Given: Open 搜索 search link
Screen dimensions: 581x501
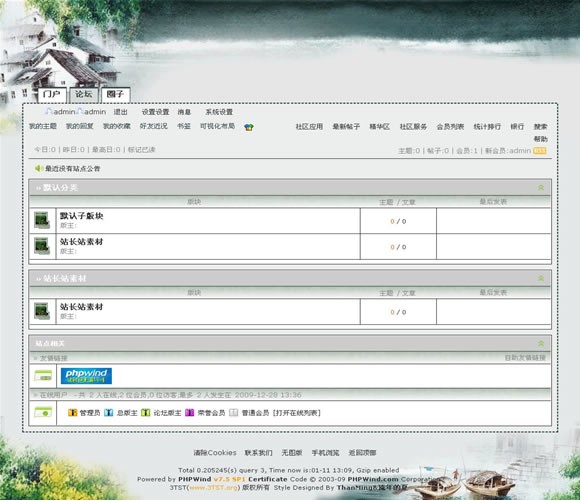Looking at the screenshot, I should point(541,127).
